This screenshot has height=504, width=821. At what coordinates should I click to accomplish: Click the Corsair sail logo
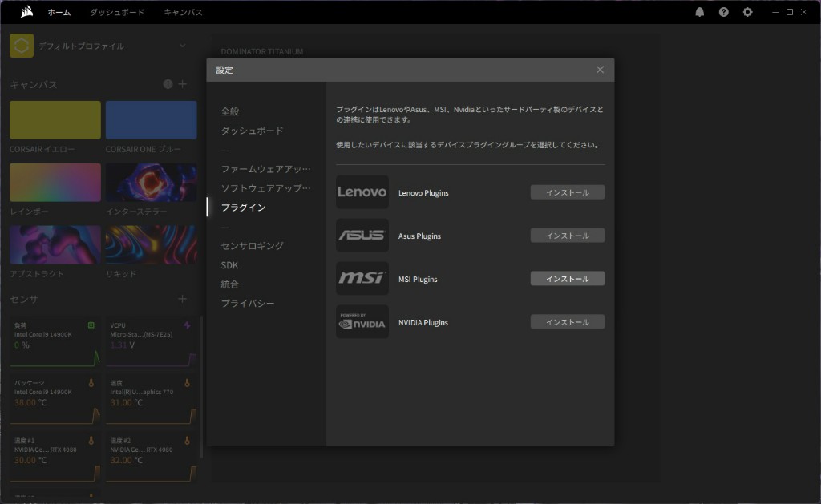(26, 11)
